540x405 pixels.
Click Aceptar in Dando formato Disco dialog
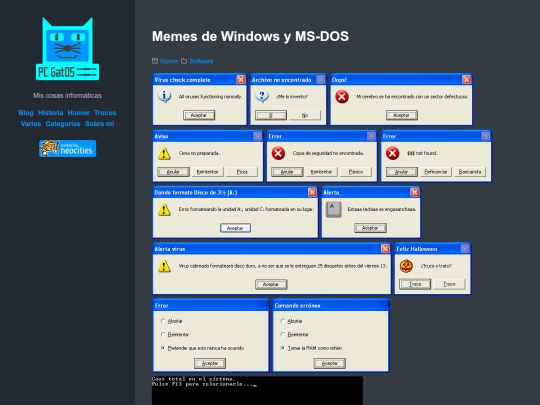[235, 228]
